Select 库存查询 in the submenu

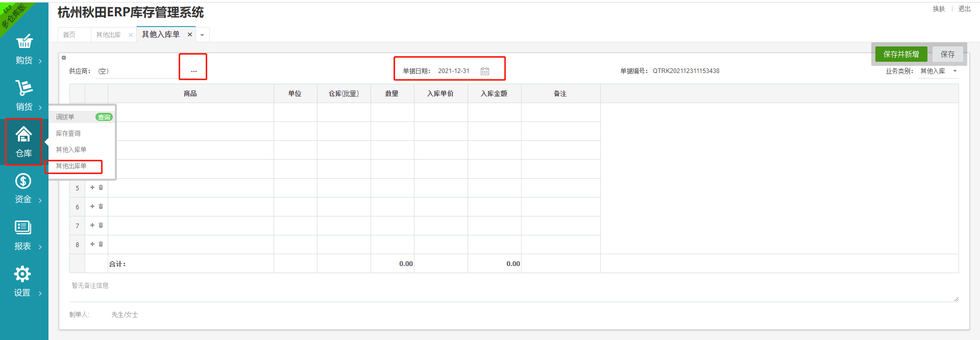tap(68, 133)
